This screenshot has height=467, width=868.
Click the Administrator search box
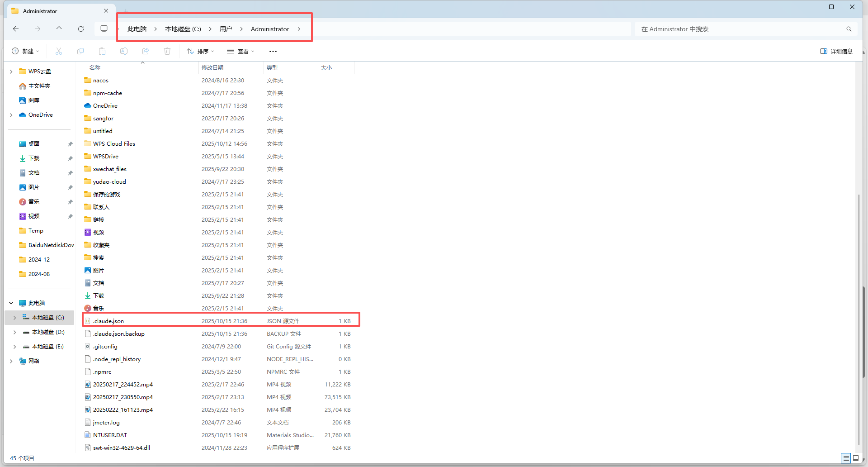[741, 29]
